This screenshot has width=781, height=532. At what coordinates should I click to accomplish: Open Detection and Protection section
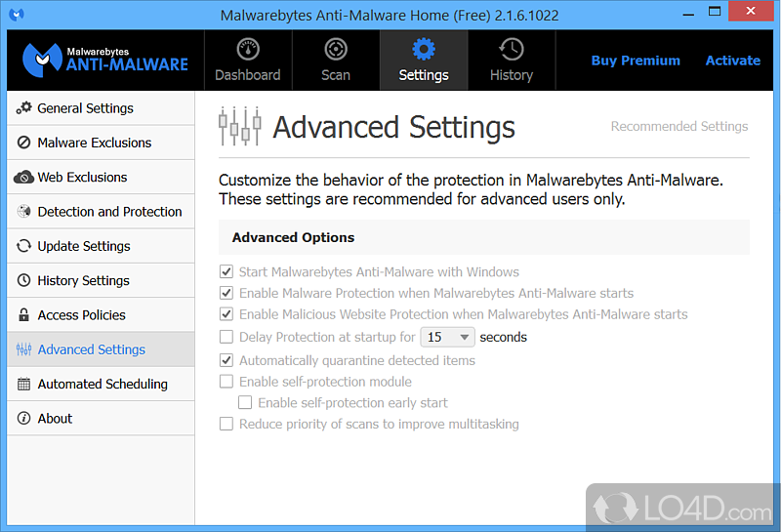101,211
